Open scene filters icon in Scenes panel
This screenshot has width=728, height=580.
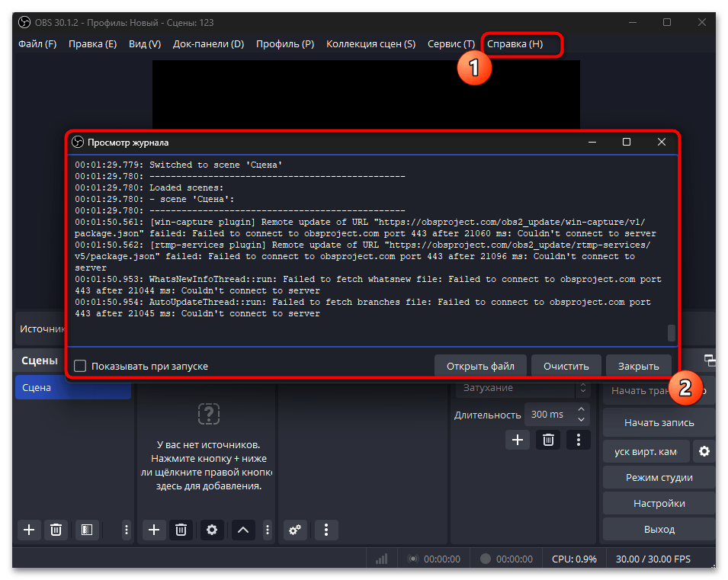(87, 530)
